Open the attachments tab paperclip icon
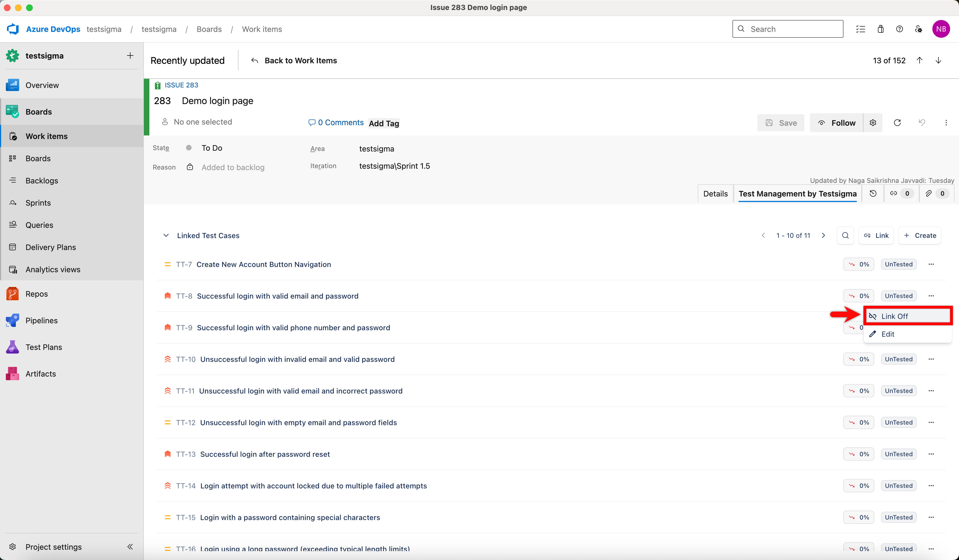The height and width of the screenshot is (560, 959). point(928,193)
